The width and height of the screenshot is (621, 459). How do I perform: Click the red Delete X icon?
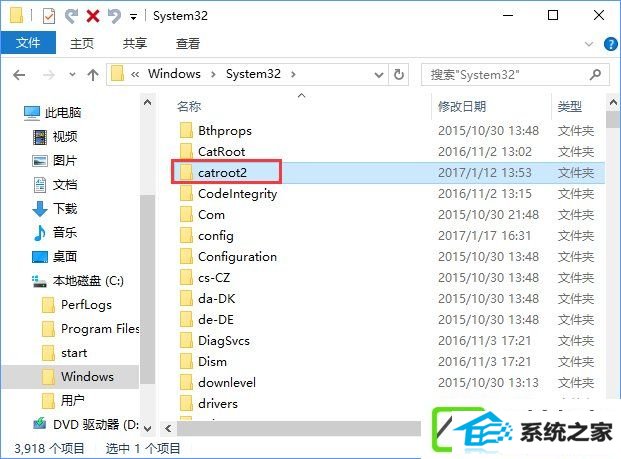(x=93, y=16)
